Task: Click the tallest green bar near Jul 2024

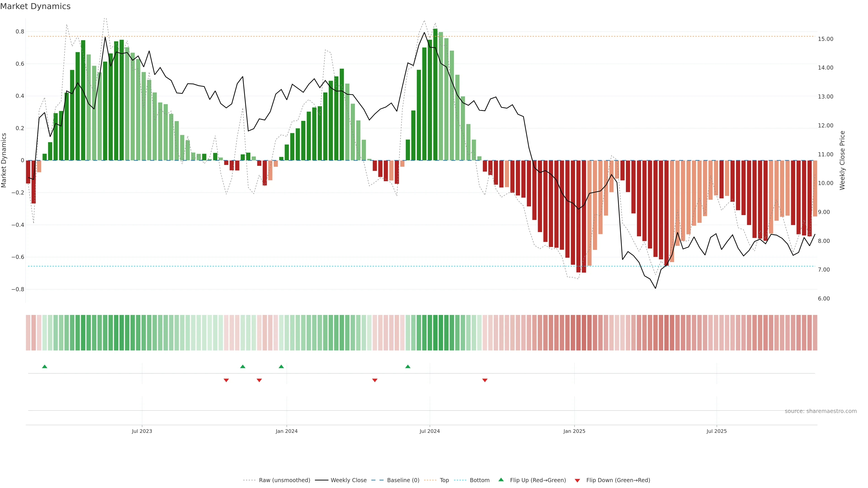Action: 435,94
